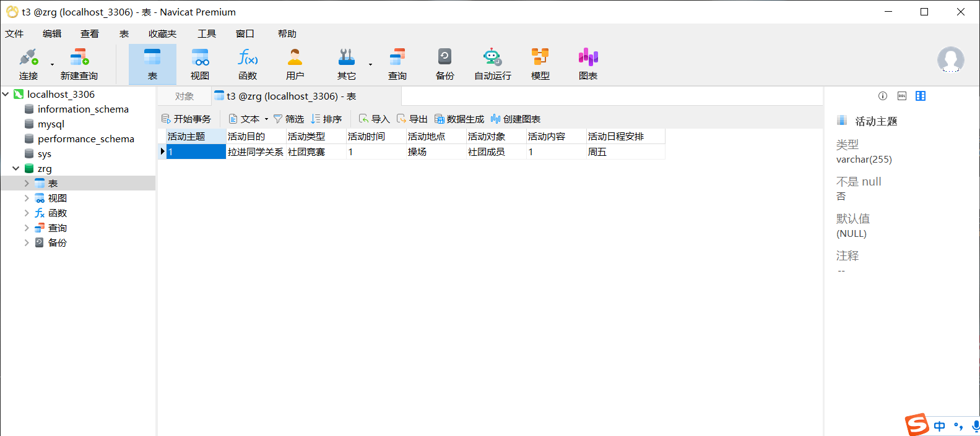Click the 导出 export button
Screen dimensions: 980x436
tap(412, 119)
